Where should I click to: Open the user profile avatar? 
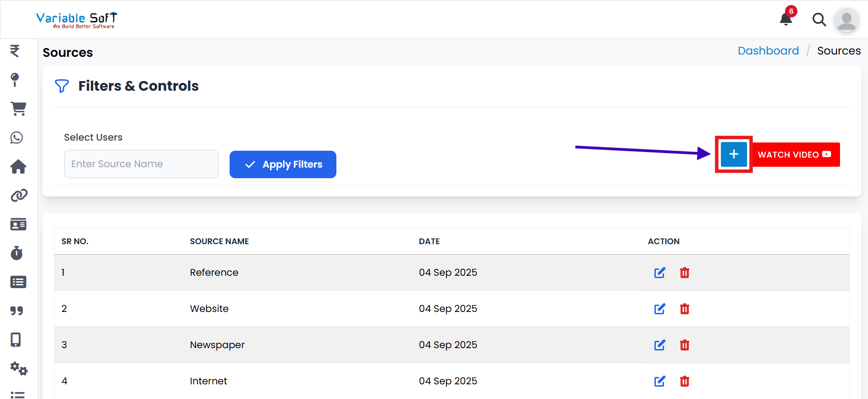846,20
